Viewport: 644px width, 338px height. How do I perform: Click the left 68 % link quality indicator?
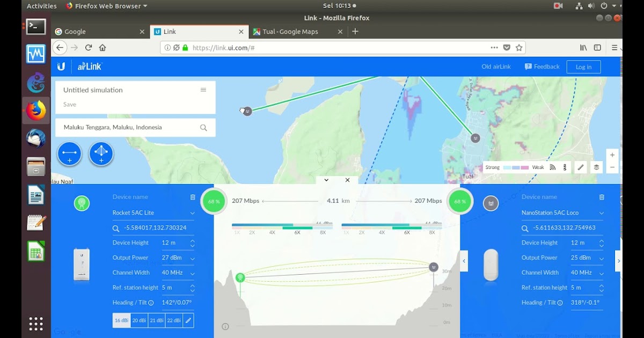coord(214,201)
